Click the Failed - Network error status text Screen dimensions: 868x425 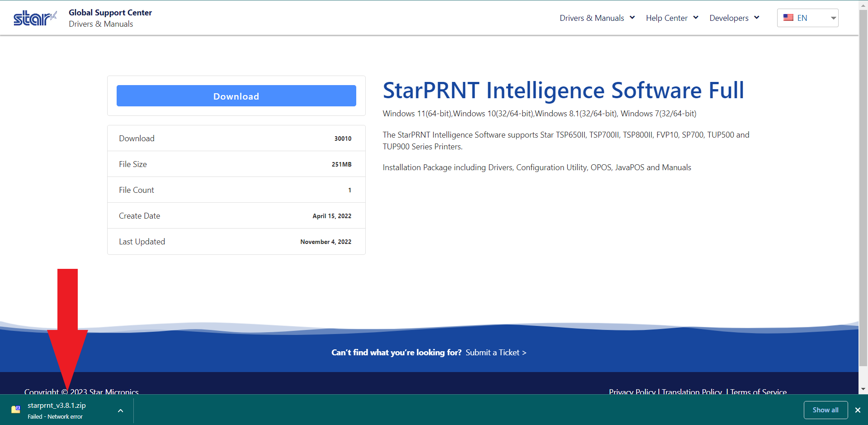pyautogui.click(x=55, y=417)
